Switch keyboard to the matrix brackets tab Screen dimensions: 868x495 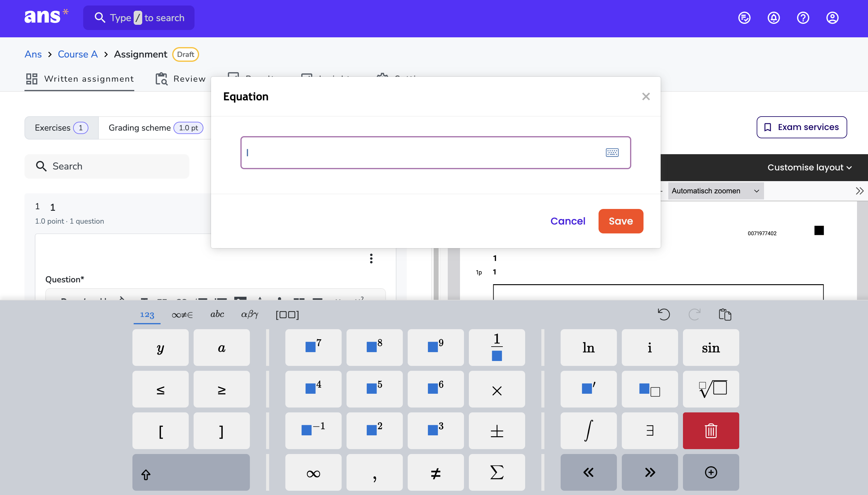287,314
